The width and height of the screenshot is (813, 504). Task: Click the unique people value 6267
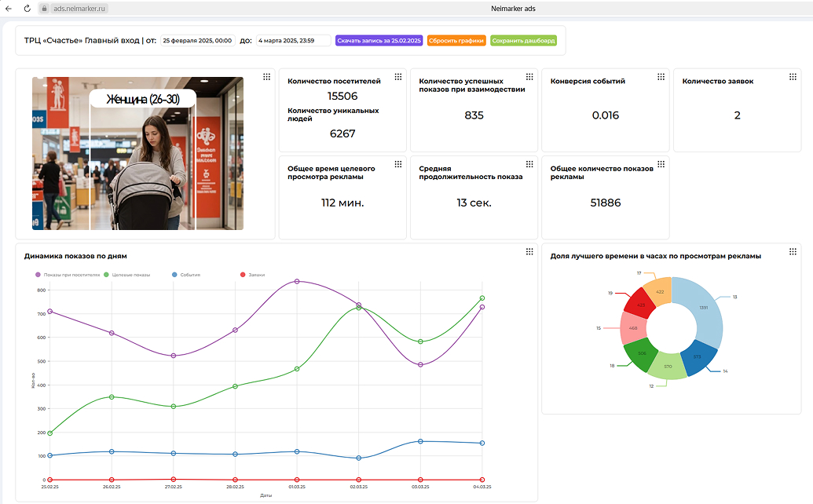342,133
